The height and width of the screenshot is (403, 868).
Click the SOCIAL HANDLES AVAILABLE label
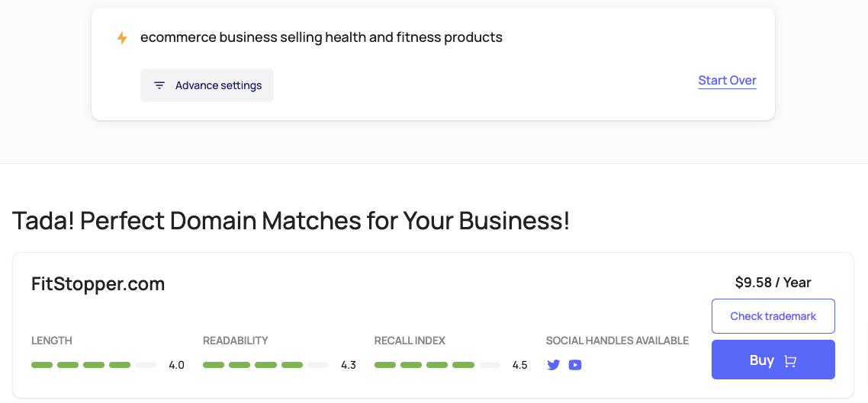tap(617, 341)
